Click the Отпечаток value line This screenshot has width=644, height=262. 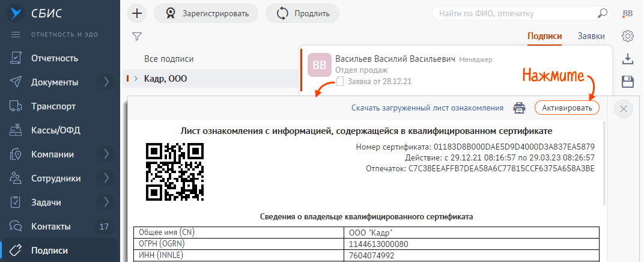480,169
